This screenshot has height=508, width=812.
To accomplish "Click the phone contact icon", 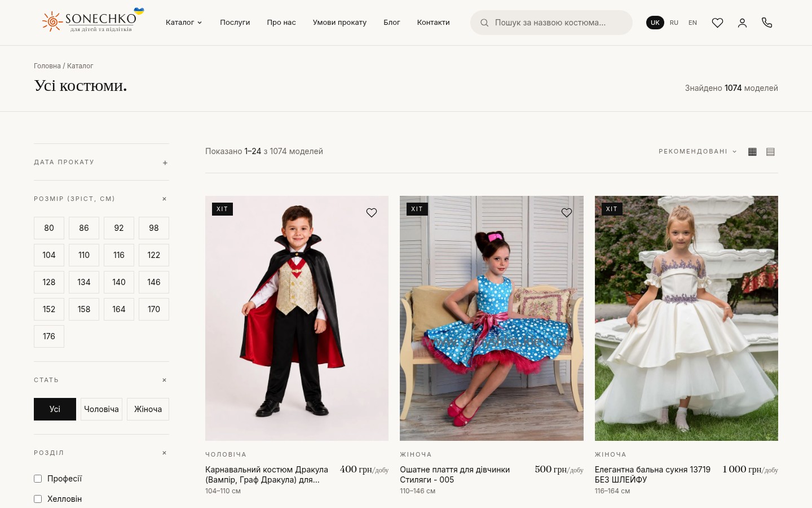I will click(x=767, y=23).
